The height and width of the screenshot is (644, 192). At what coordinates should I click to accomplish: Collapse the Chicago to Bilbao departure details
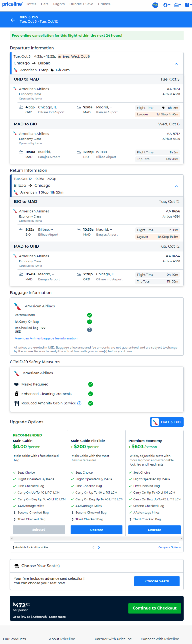(x=176, y=64)
